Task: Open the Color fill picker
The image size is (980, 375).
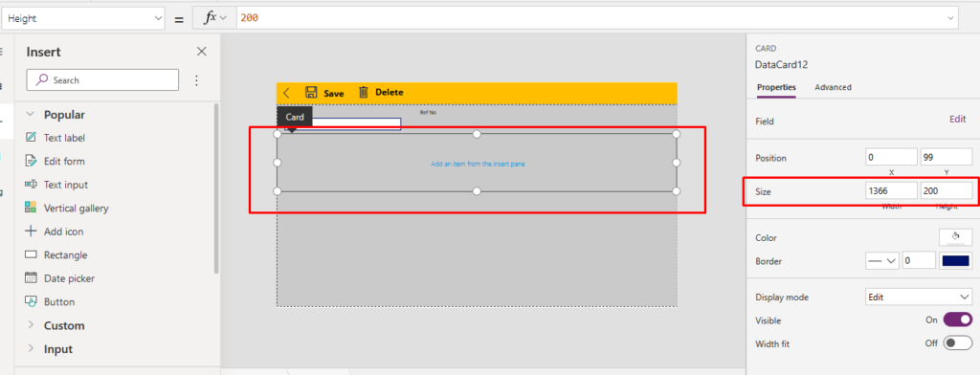Action: coord(956,237)
